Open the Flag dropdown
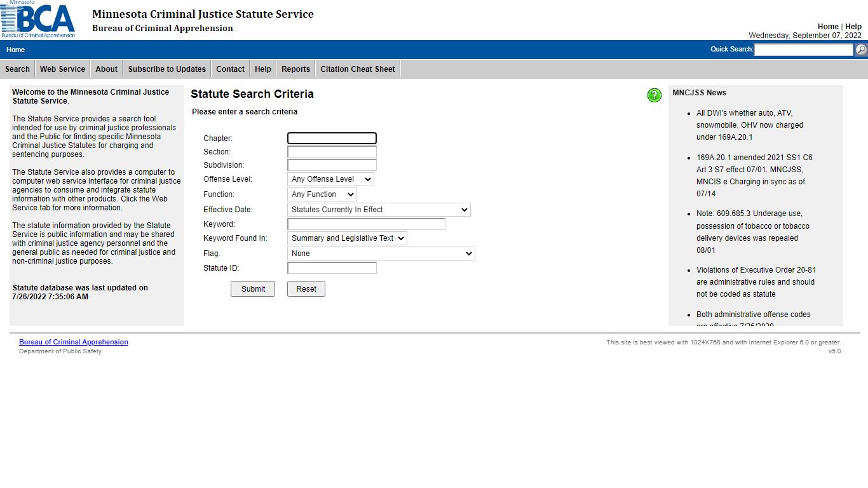868x488 pixels. [381, 254]
